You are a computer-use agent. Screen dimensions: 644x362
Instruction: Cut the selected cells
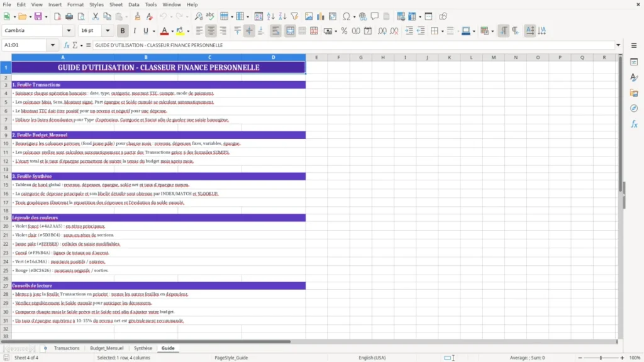click(96, 16)
